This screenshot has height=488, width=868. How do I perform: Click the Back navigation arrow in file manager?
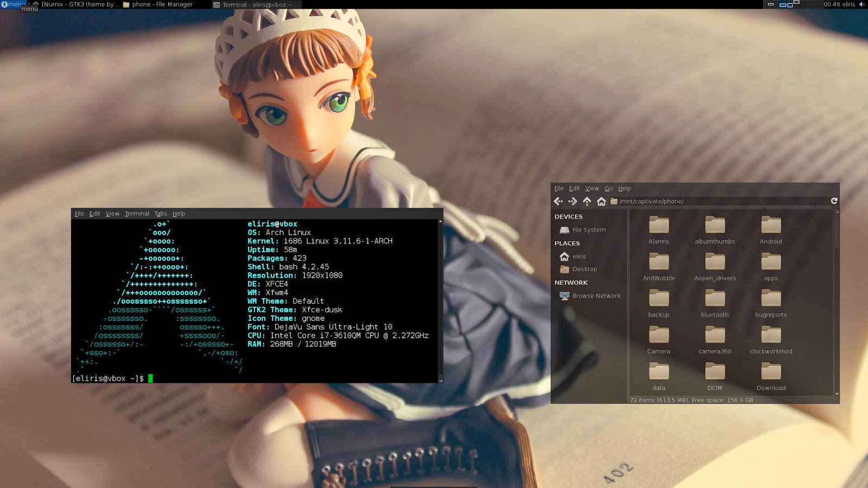pyautogui.click(x=558, y=201)
